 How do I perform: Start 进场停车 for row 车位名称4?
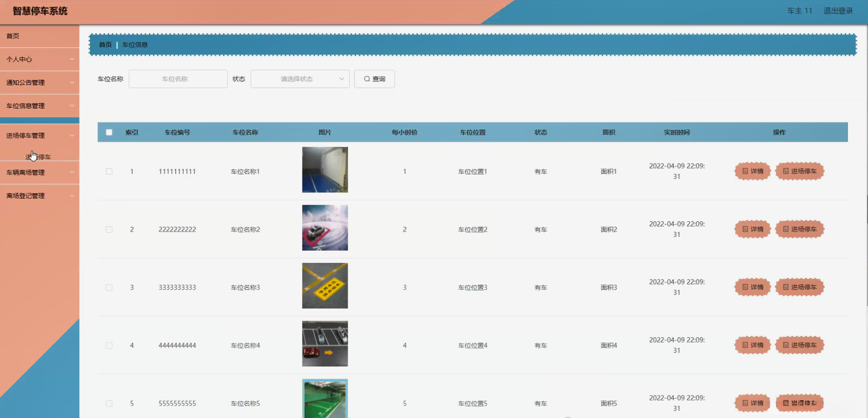click(x=799, y=345)
